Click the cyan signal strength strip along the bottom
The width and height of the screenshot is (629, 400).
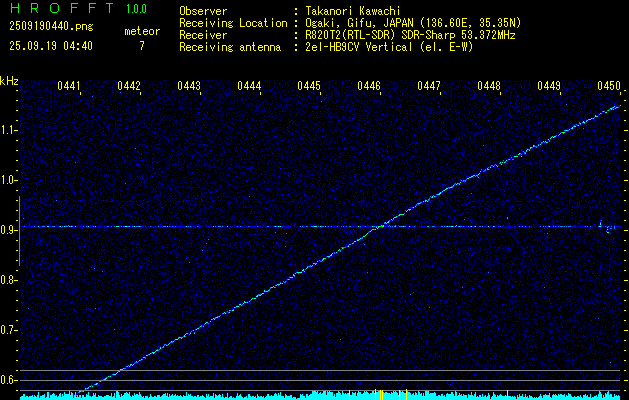tap(320, 396)
